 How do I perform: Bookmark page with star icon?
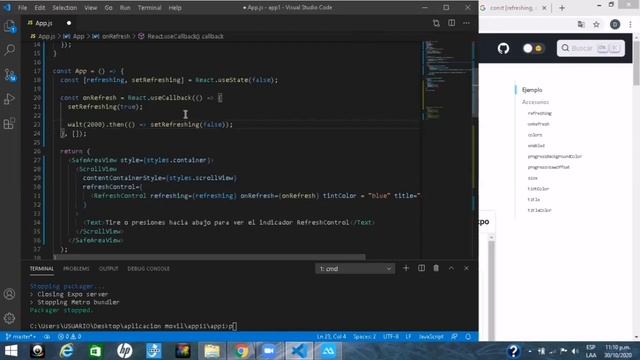pos(596,24)
